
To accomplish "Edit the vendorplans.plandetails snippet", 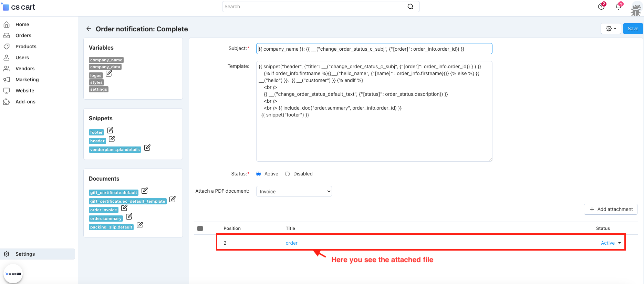I will coord(147,148).
